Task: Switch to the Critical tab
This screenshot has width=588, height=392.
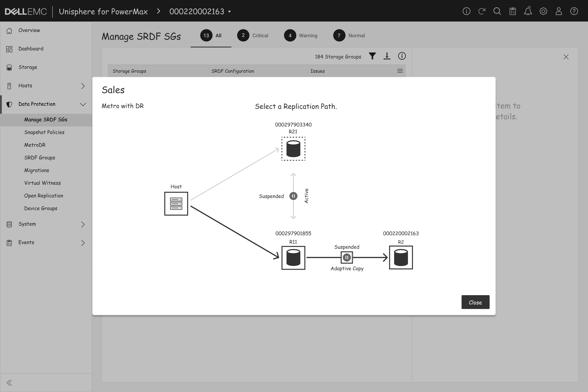Action: (253, 35)
